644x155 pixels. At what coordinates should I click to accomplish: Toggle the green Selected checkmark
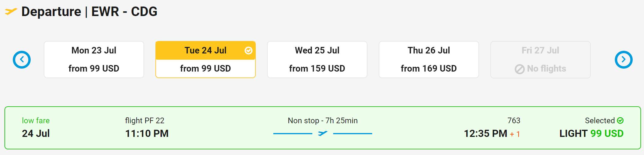coord(620,121)
